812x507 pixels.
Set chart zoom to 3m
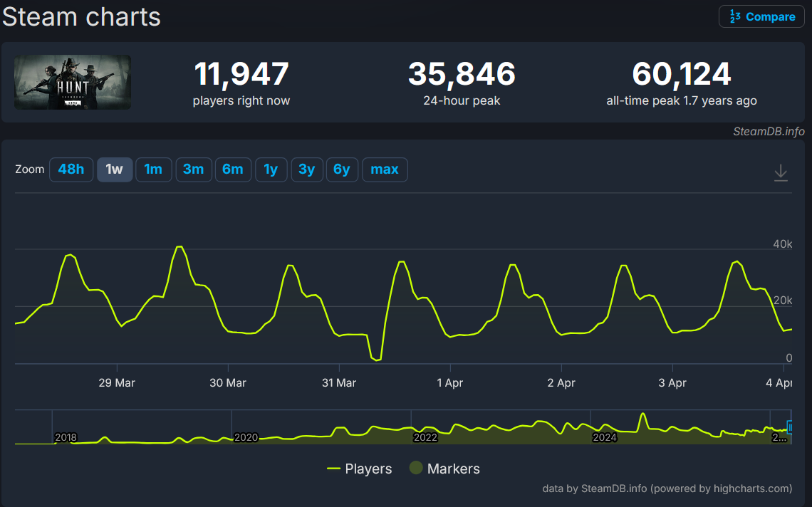pos(193,169)
